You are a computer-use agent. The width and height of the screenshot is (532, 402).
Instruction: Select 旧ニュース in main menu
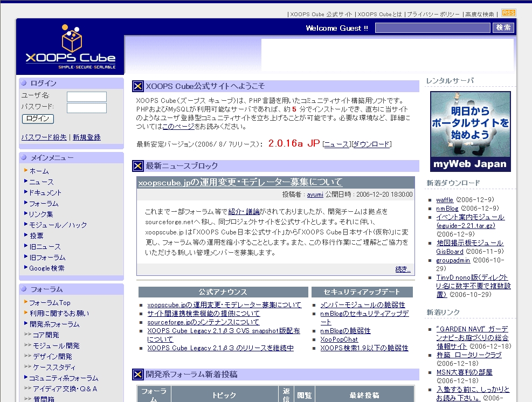coord(45,247)
